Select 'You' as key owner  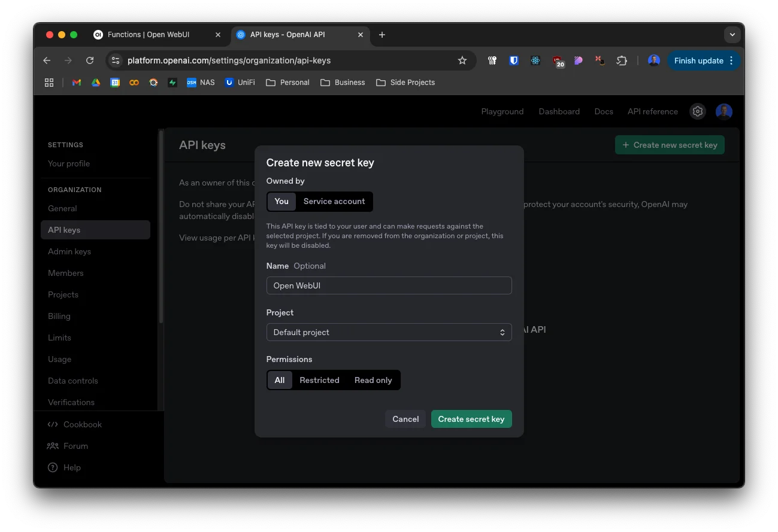click(x=281, y=201)
